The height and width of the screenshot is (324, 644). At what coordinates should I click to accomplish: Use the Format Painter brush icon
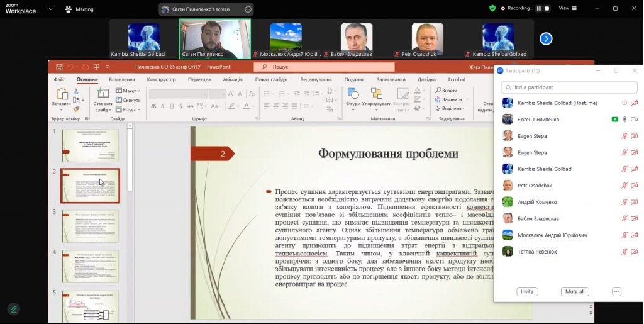click(76, 109)
